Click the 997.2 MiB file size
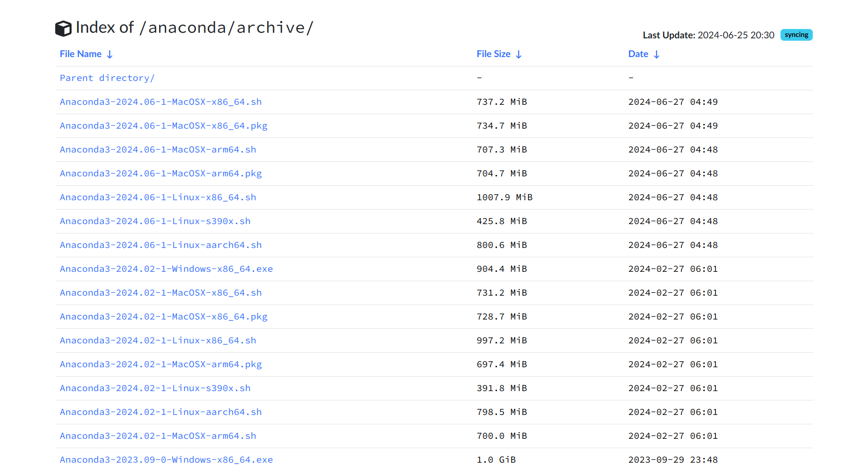The height and width of the screenshot is (465, 868). tap(502, 341)
